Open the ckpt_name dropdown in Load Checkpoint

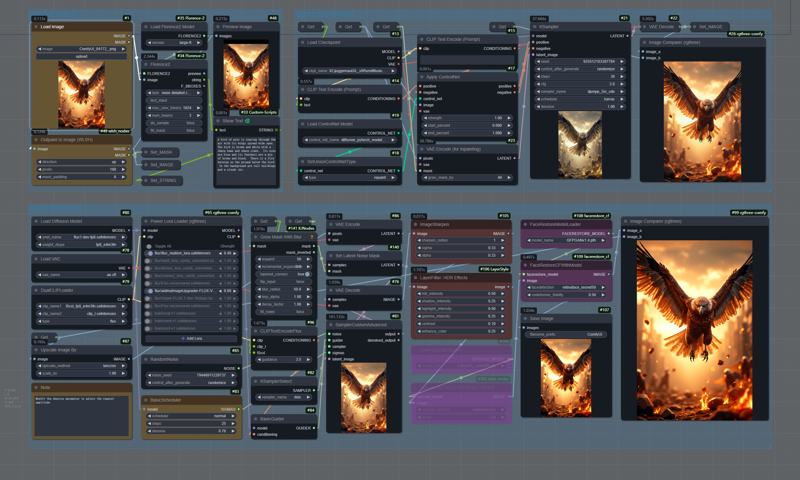pyautogui.click(x=350, y=71)
